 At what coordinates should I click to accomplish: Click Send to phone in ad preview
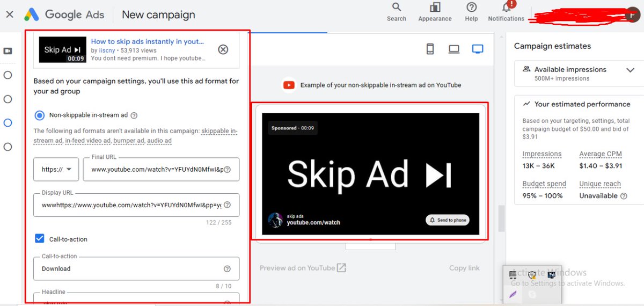pyautogui.click(x=448, y=220)
